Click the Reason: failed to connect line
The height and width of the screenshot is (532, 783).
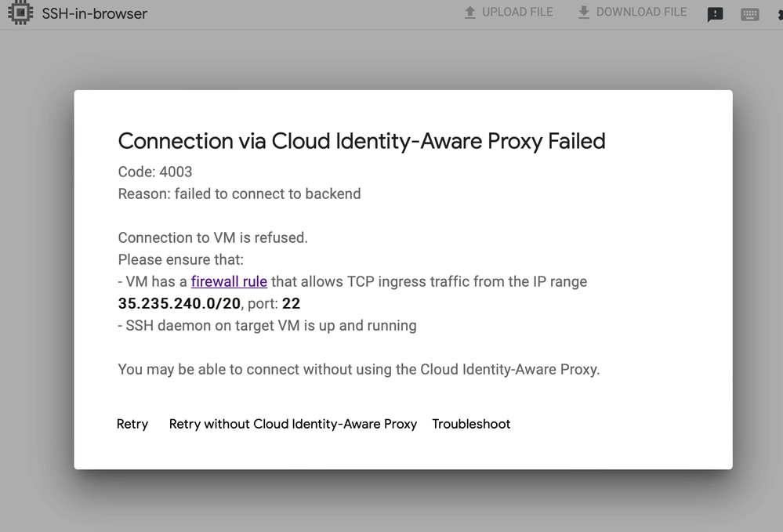tap(239, 194)
